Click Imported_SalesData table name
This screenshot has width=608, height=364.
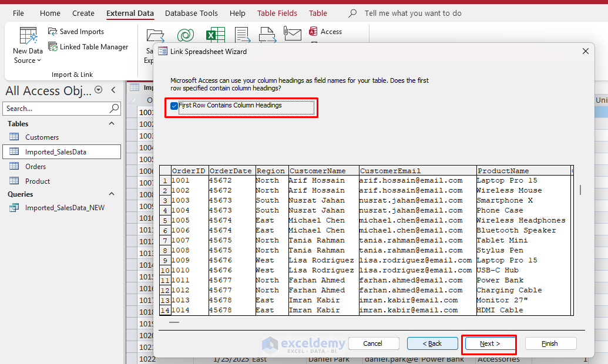56,152
